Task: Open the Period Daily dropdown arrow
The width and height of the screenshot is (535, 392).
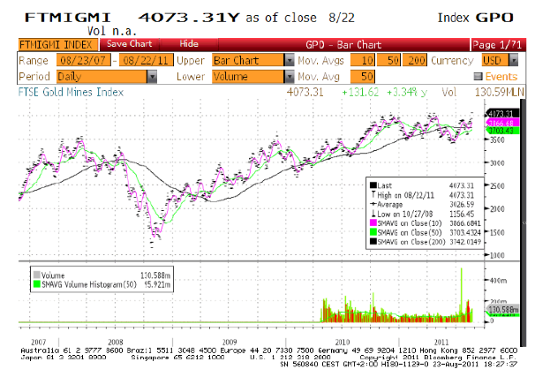Action: pyautogui.click(x=152, y=77)
